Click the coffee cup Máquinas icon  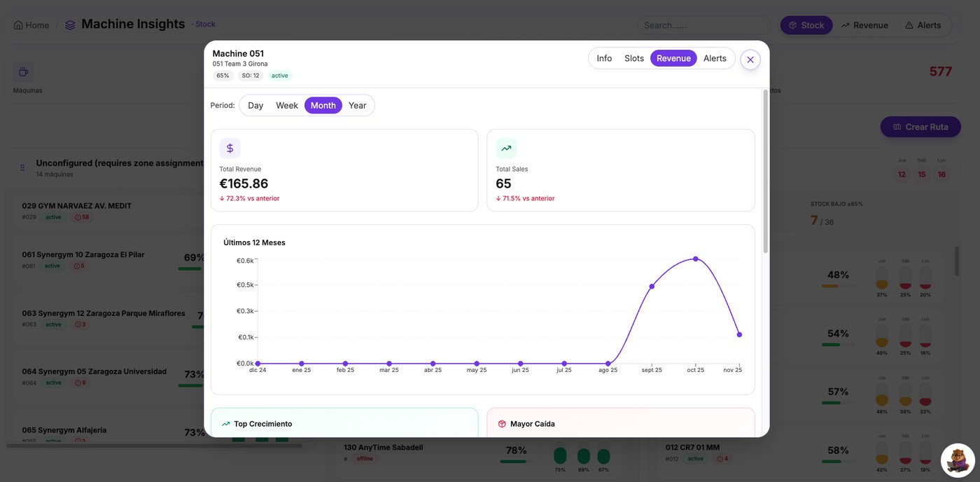(23, 71)
